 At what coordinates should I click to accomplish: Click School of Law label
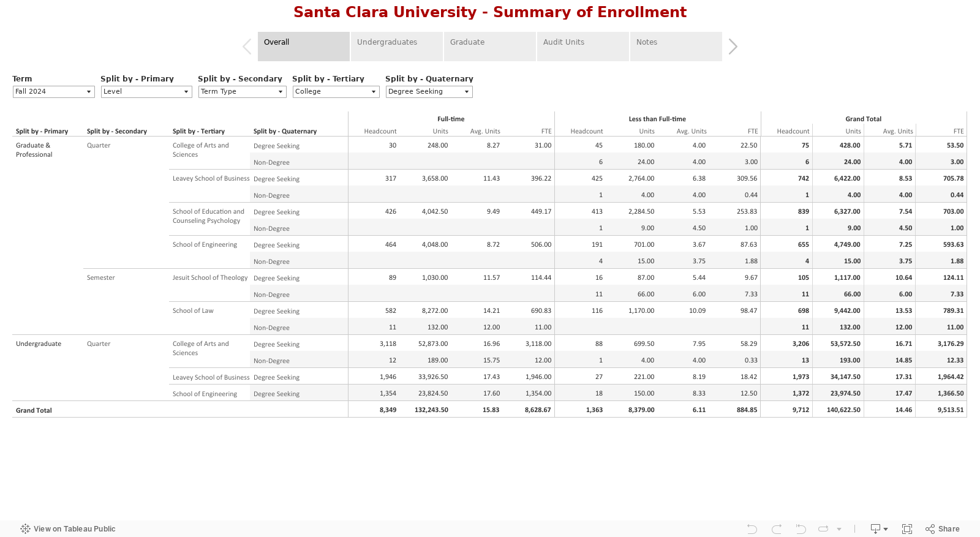click(x=193, y=311)
